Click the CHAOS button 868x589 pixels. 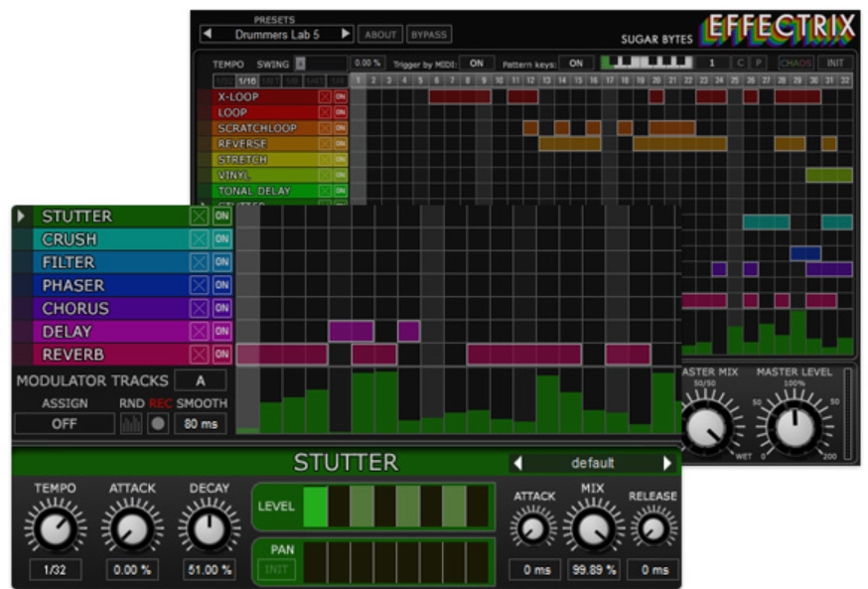click(x=796, y=63)
